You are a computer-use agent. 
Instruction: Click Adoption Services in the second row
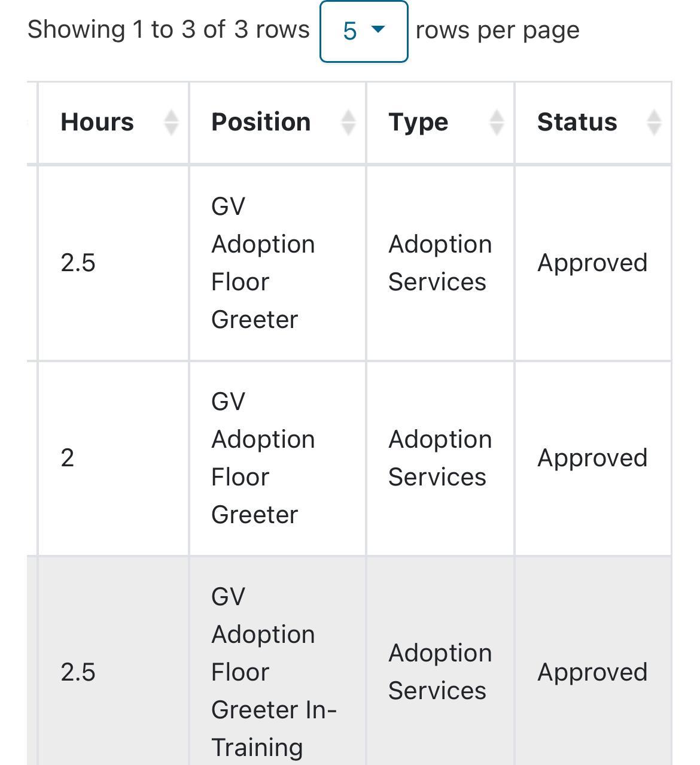440,458
